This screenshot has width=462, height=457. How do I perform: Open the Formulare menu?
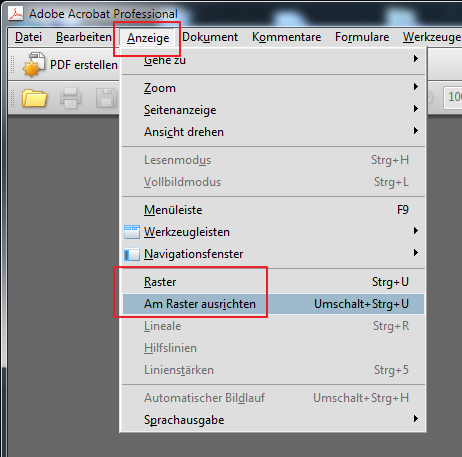coord(362,37)
